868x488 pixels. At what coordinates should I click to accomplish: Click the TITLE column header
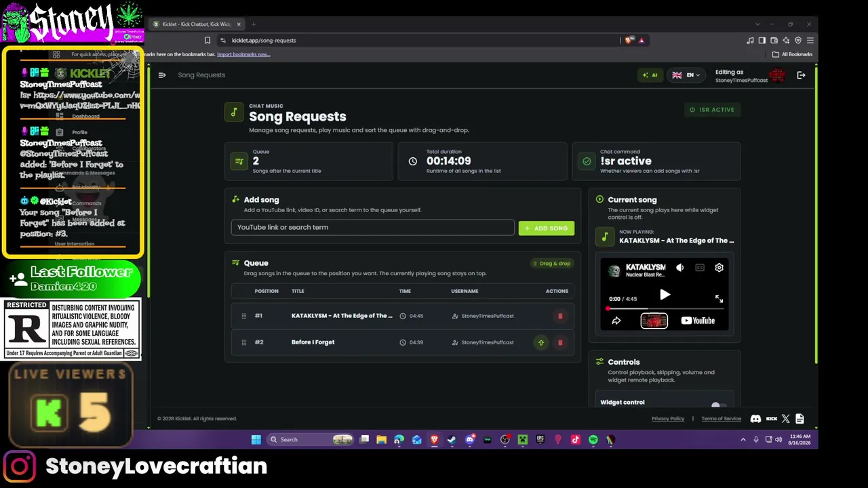pyautogui.click(x=298, y=291)
